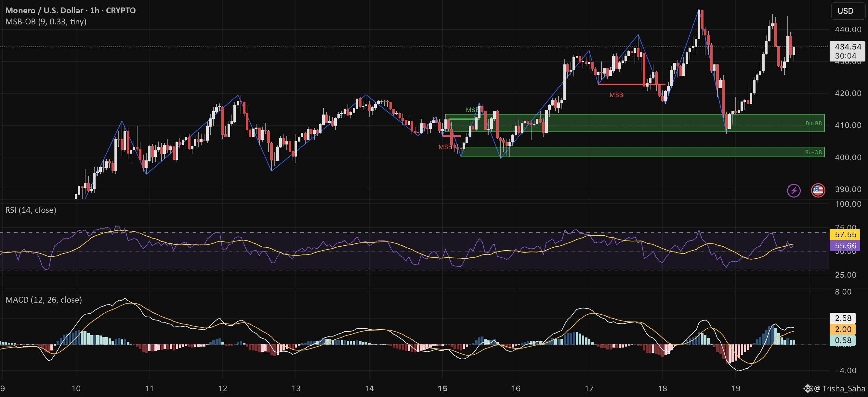Select the MACD (12, 26, close) legend
The width and height of the screenshot is (868, 397).
[x=44, y=300]
